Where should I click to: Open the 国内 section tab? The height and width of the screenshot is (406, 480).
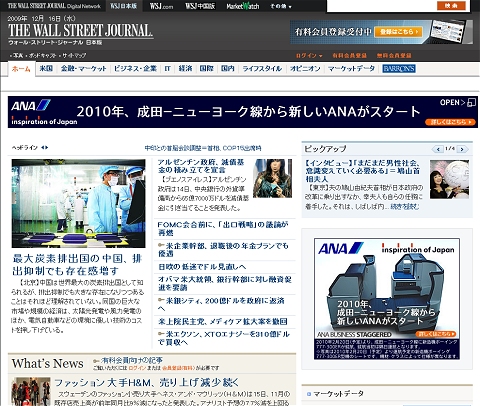point(228,69)
